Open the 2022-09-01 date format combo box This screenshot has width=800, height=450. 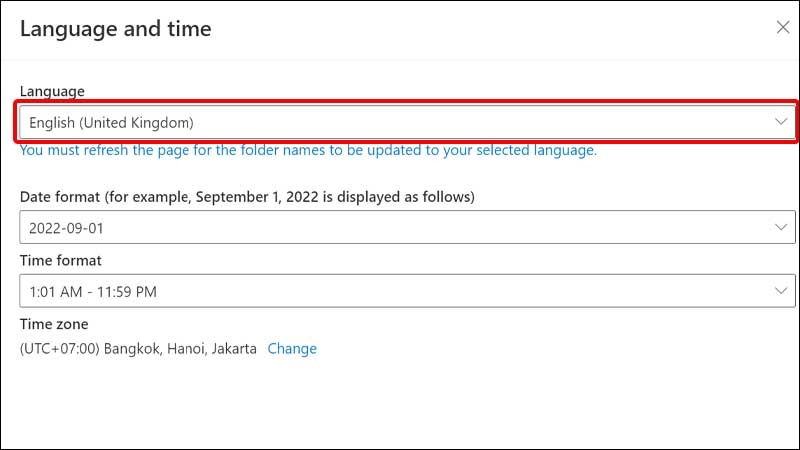(407, 227)
